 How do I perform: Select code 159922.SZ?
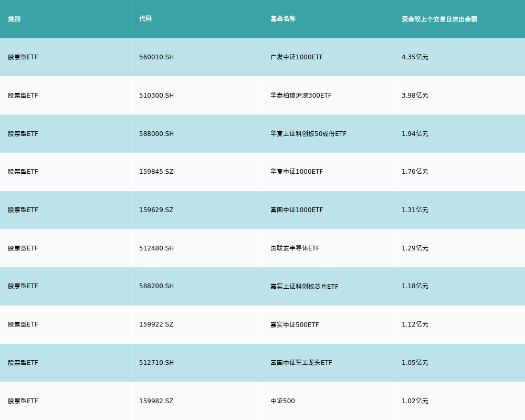tap(156, 324)
